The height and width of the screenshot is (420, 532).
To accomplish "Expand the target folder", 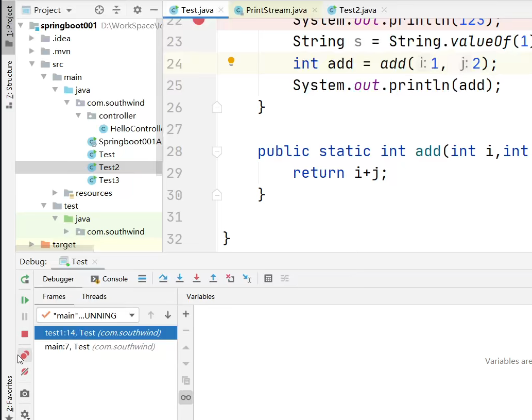I will (32, 244).
